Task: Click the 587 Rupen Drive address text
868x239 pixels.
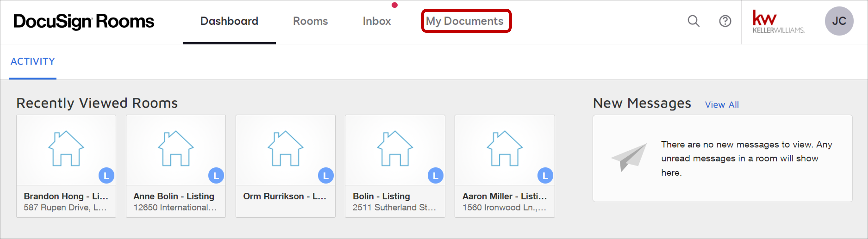Action: (65, 208)
